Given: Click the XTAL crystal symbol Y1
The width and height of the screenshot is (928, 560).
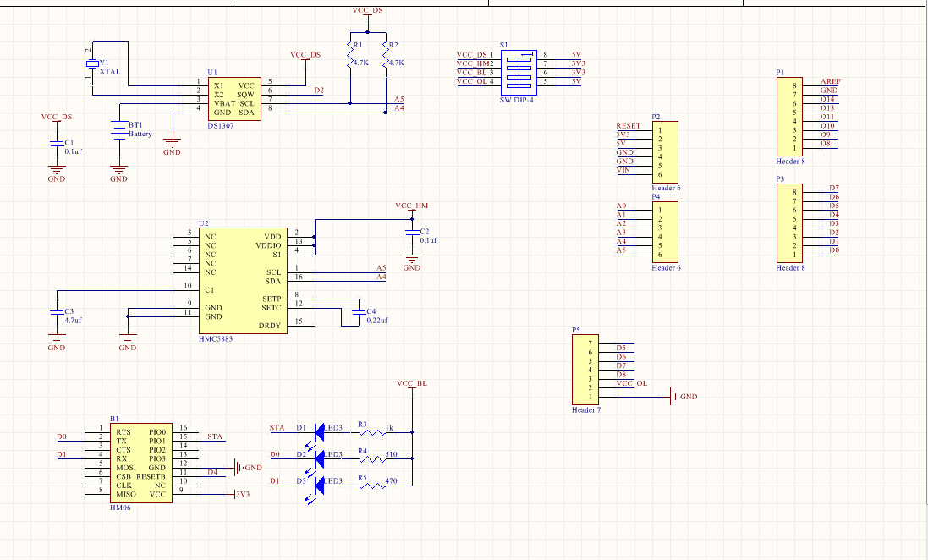Looking at the screenshot, I should [x=92, y=64].
